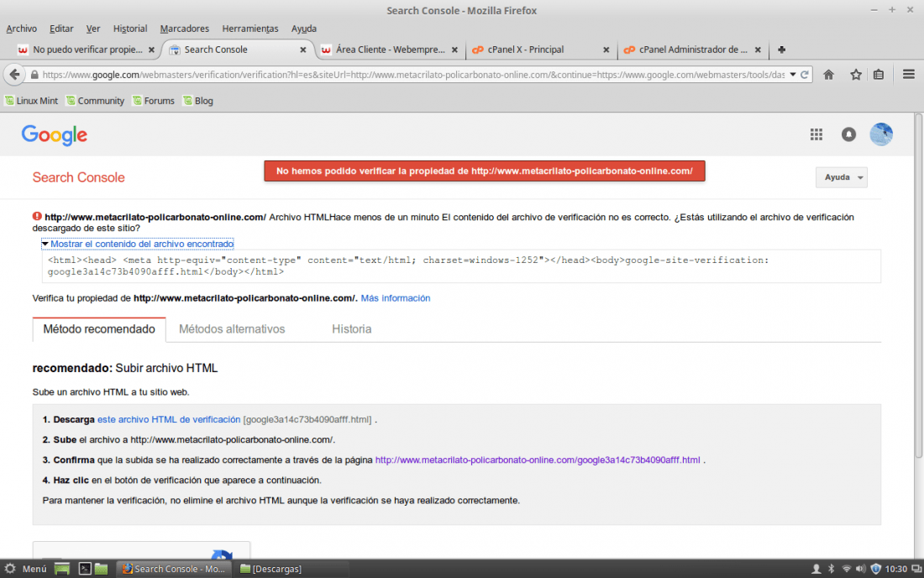Close the Search Console tab
Viewport: 924px width, 578px height.
[303, 50]
